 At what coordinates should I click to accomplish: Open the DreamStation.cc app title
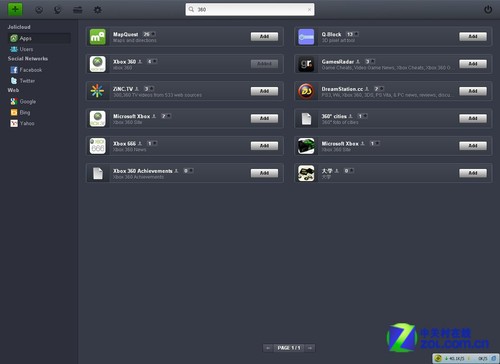pos(342,89)
